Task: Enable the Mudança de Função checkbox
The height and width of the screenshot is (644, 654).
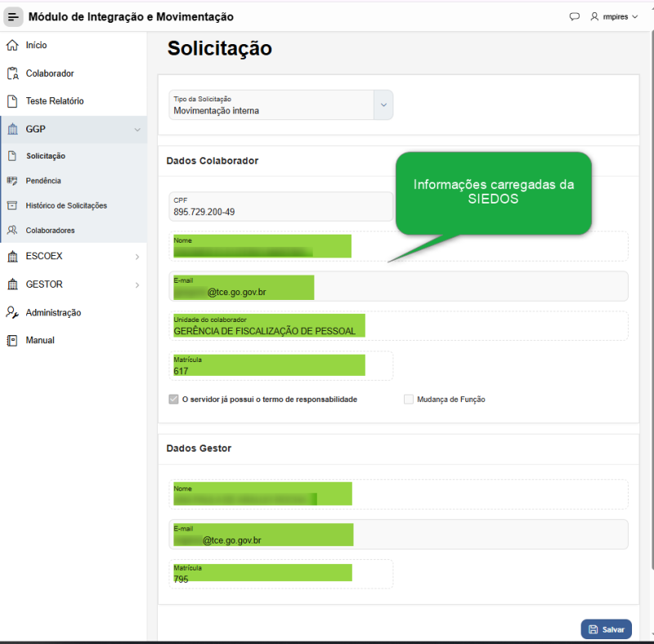Action: click(x=409, y=399)
